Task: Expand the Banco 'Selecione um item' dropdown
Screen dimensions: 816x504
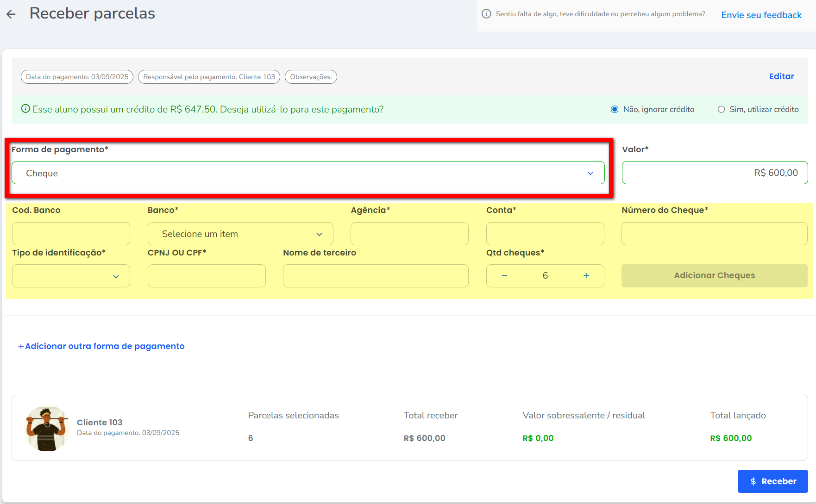Action: (x=240, y=234)
